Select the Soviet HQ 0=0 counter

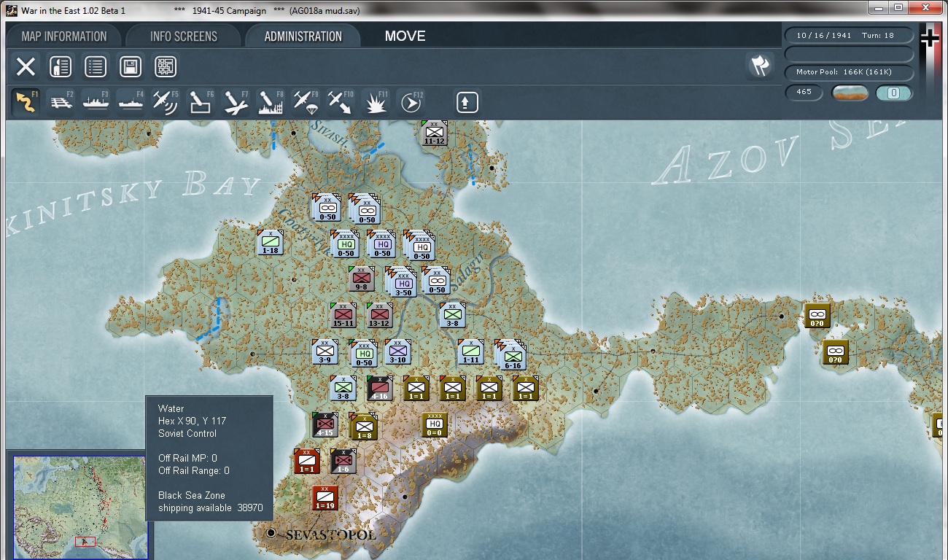point(435,424)
